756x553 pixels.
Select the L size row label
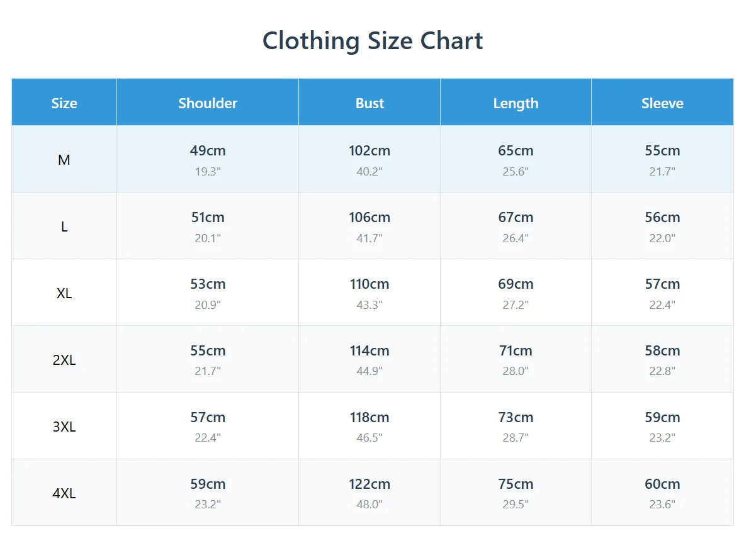click(x=64, y=227)
